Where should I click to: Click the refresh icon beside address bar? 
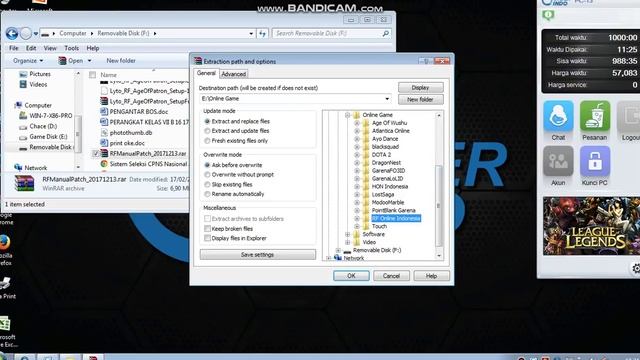[262, 33]
